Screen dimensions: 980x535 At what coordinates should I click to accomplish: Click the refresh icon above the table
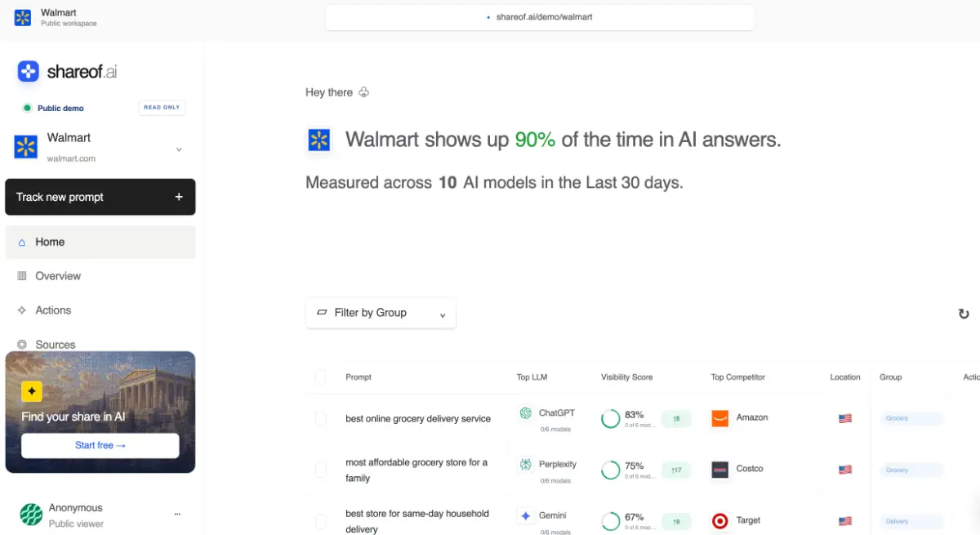(x=964, y=314)
